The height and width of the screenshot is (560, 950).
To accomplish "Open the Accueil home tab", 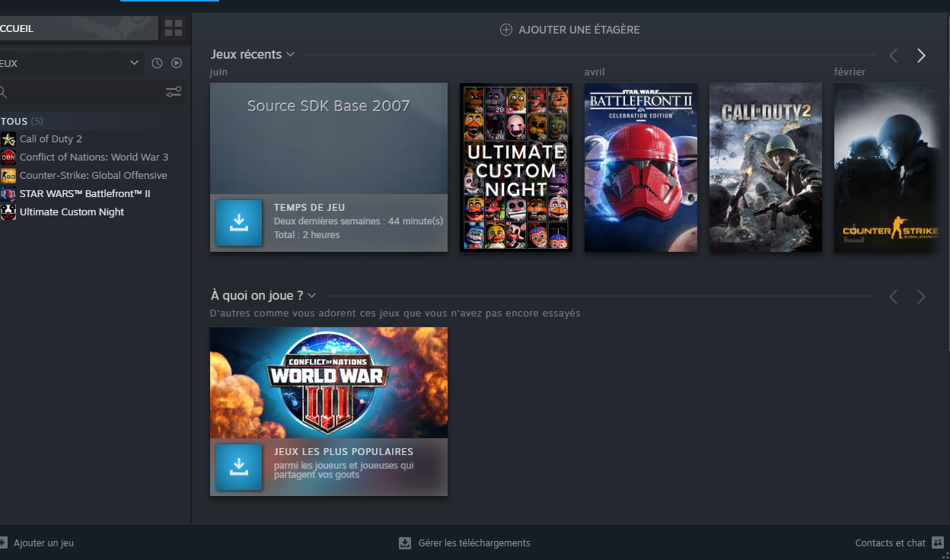I will point(79,29).
